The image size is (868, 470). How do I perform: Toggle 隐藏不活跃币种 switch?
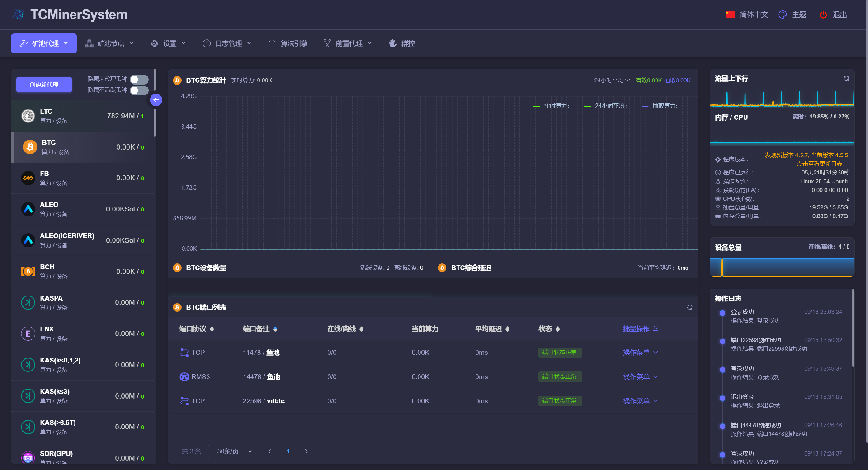pos(139,90)
